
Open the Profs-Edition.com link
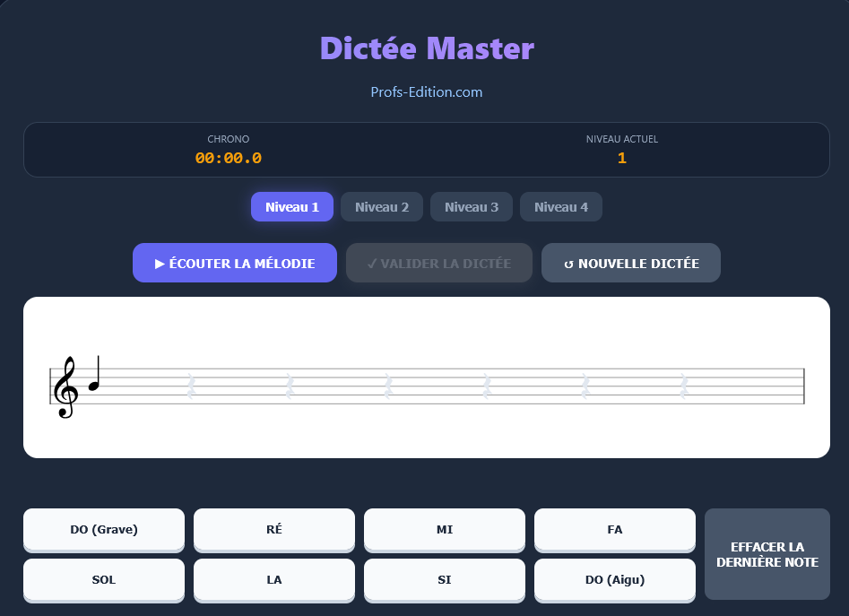(427, 91)
